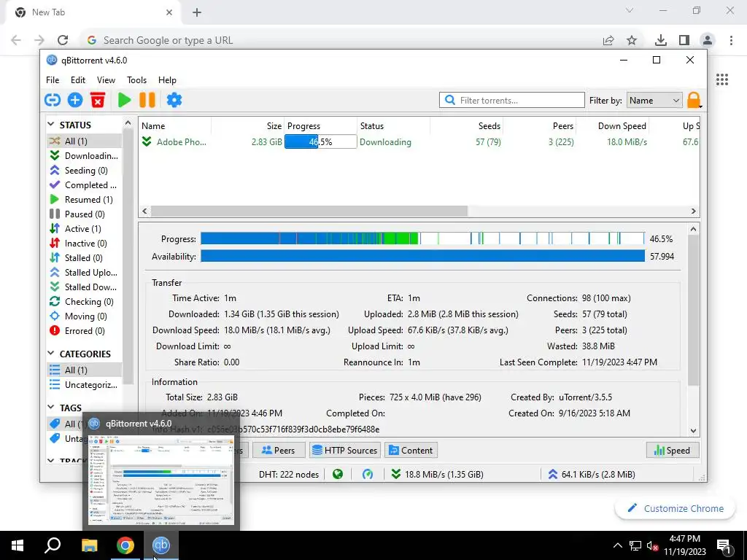747x560 pixels.
Task: Select the Active (1) filter
Action: 85,228
